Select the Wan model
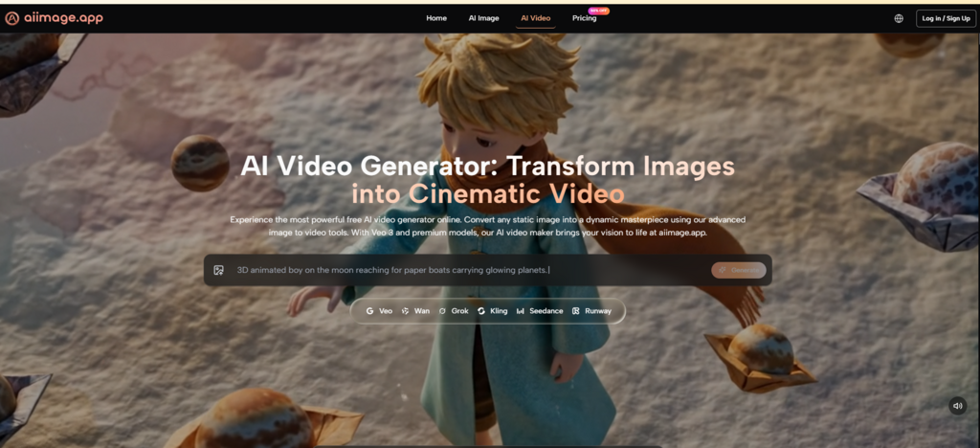 415,310
